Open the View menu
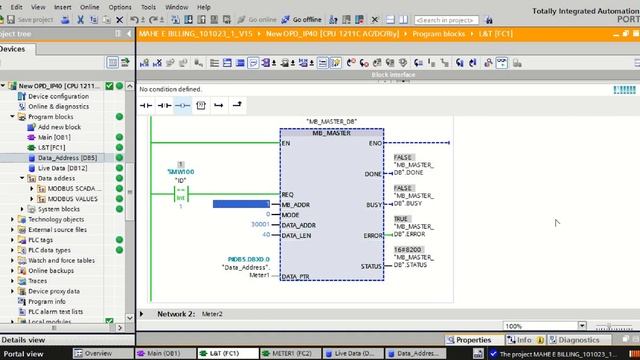This screenshot has height=360, width=640. coord(38,7)
